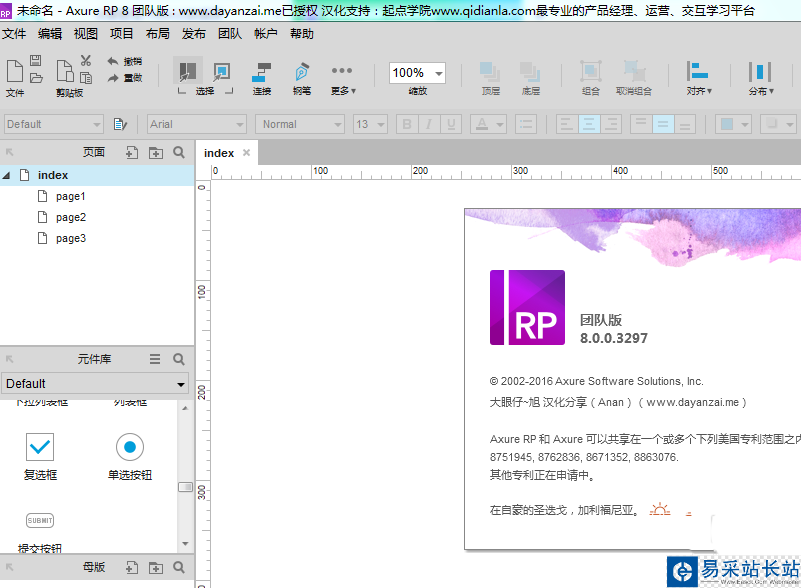Align text to middle vertically
Screen dimensions: 801x588
click(663, 124)
